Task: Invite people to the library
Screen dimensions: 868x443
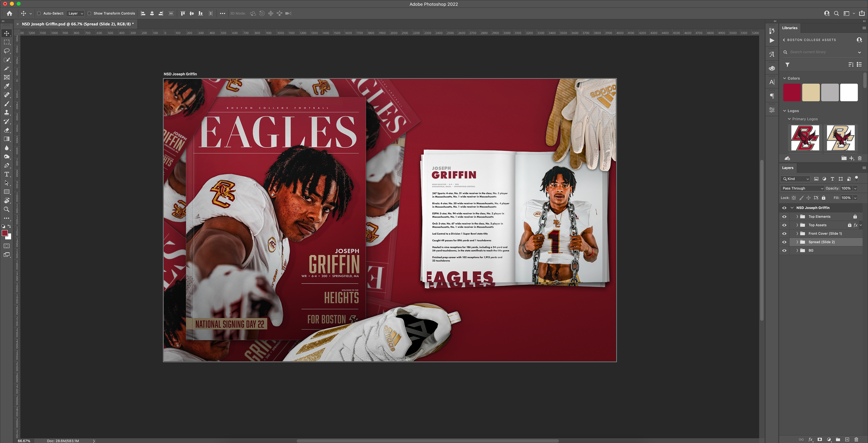Action: click(859, 40)
